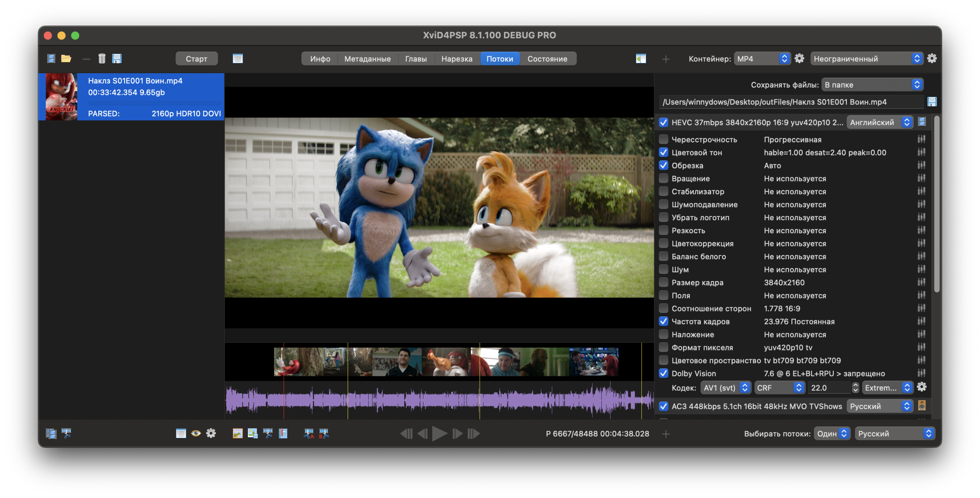980x498 pixels.
Task: Toggle the eye preview visibility icon
Action: [x=196, y=433]
